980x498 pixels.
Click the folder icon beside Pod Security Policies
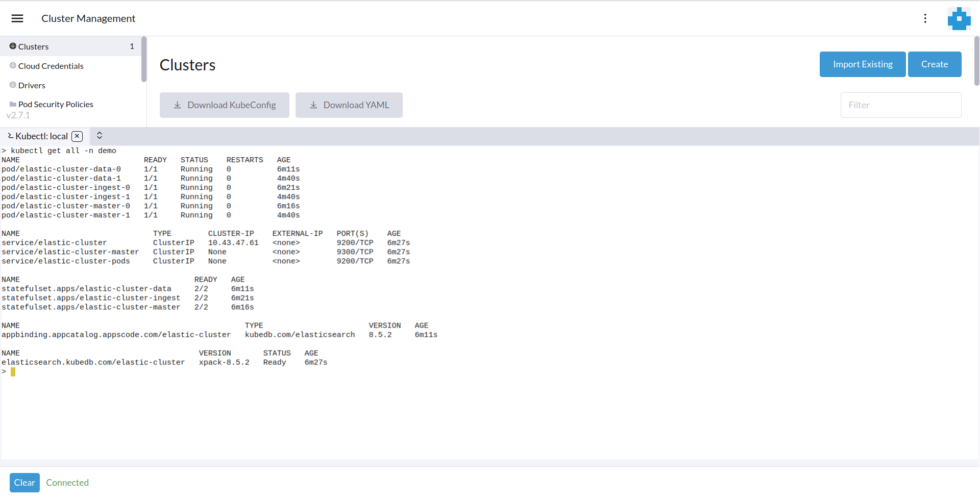(13, 104)
